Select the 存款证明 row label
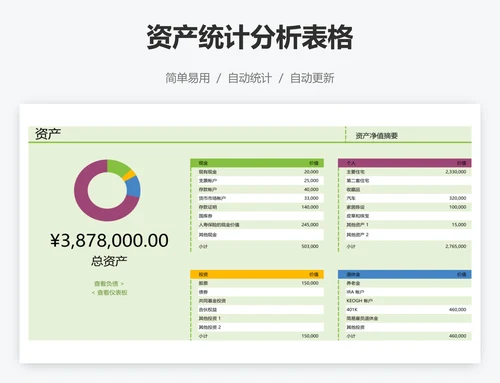This screenshot has height=383, width=500. tap(208, 207)
